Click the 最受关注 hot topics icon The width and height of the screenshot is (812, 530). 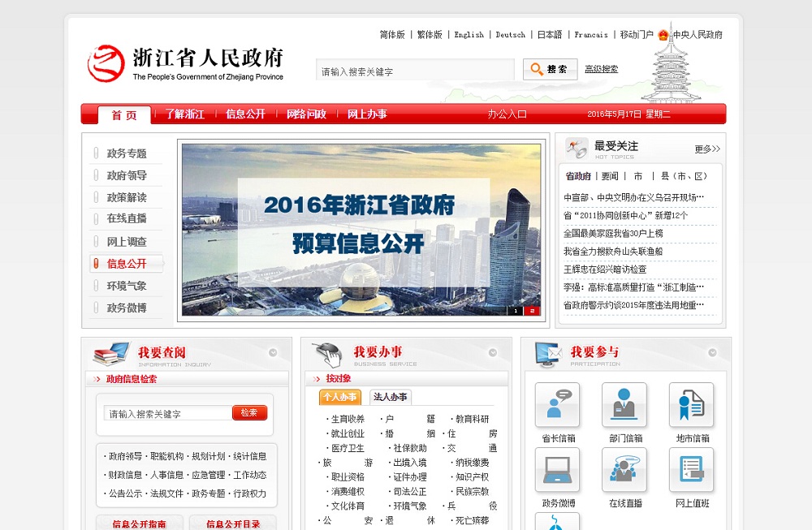pos(577,149)
